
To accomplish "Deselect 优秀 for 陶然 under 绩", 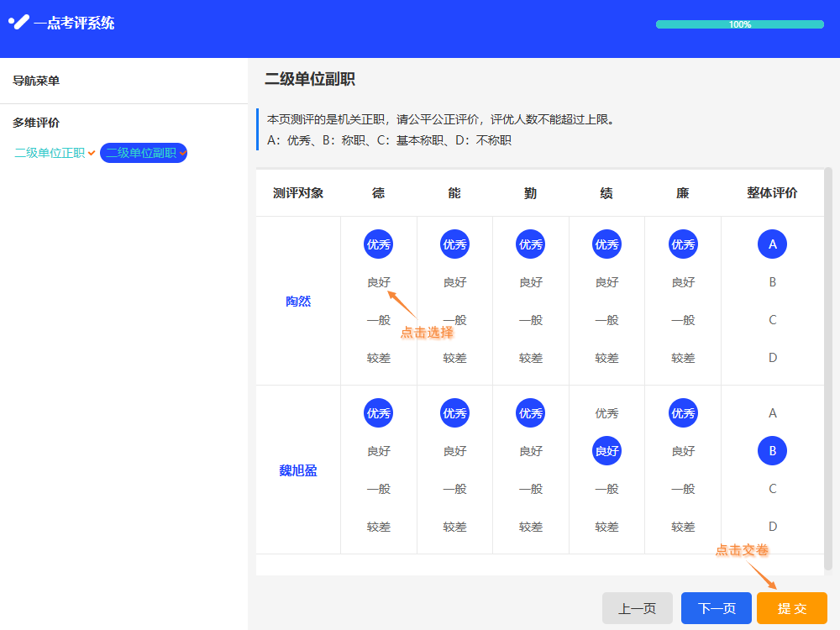I will pos(606,244).
